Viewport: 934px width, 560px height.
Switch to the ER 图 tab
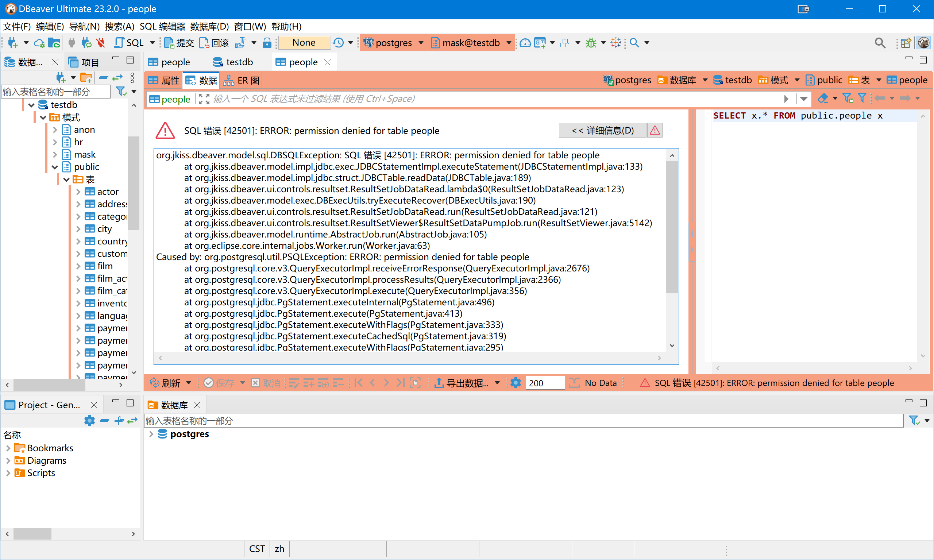click(242, 80)
